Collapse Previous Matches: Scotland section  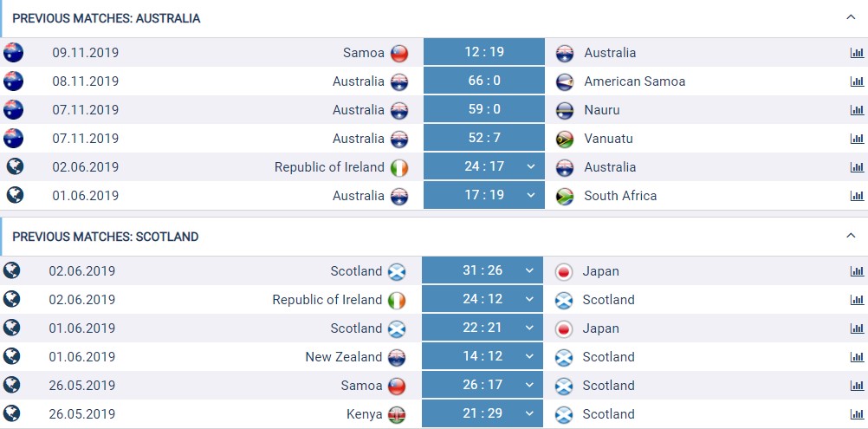(851, 236)
